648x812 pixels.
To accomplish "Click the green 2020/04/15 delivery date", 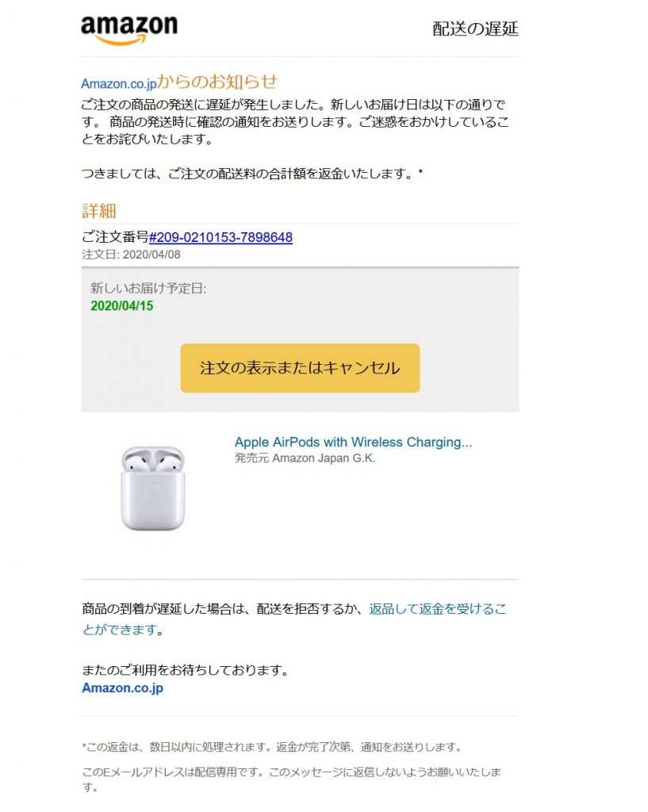I will 121,306.
